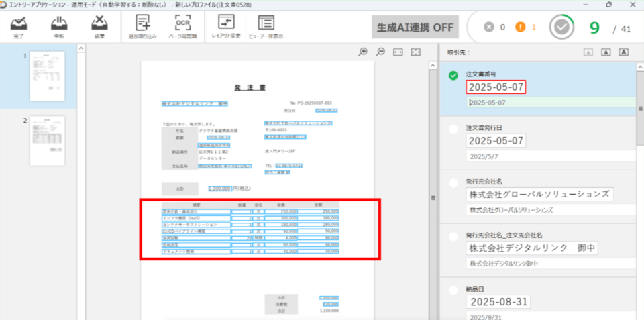Select the medium font size A icon
The height and width of the screenshot is (320, 644).
click(606, 52)
